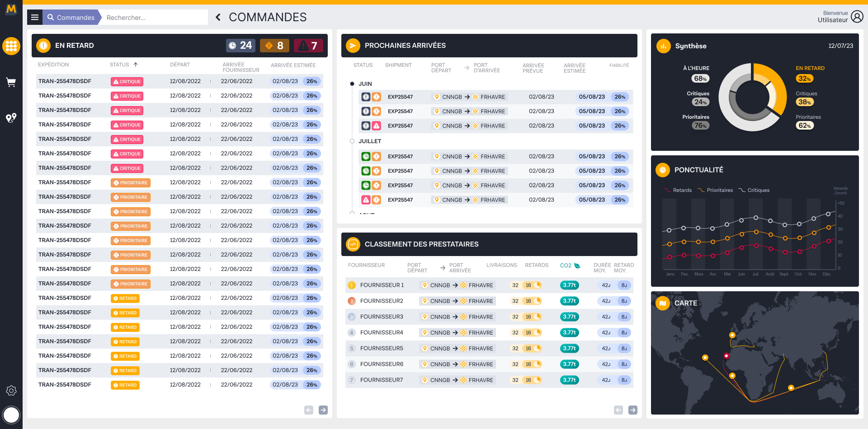The height and width of the screenshot is (429, 868).
Task: Go back with the chevron beside COMMANDES
Action: click(x=218, y=17)
